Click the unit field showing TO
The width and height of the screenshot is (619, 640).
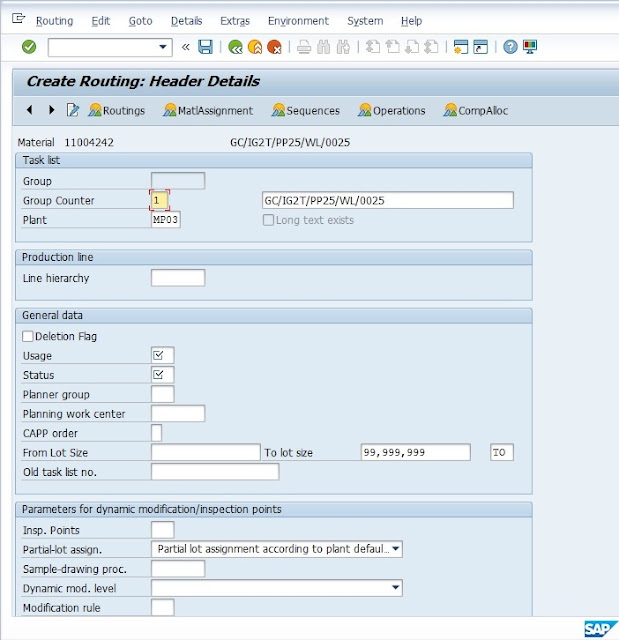click(x=502, y=452)
